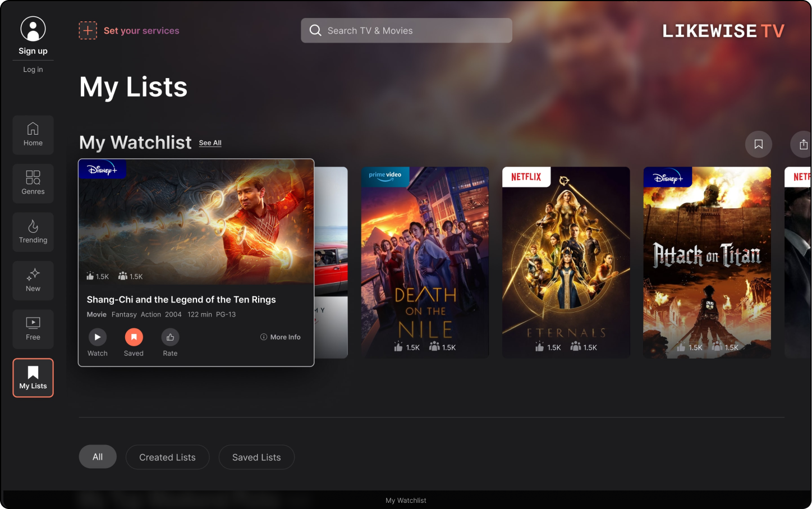The height and width of the screenshot is (509, 812).
Task: Click the Shang-Chi and the Legend of the Ten Rings title
Action: pyautogui.click(x=181, y=300)
